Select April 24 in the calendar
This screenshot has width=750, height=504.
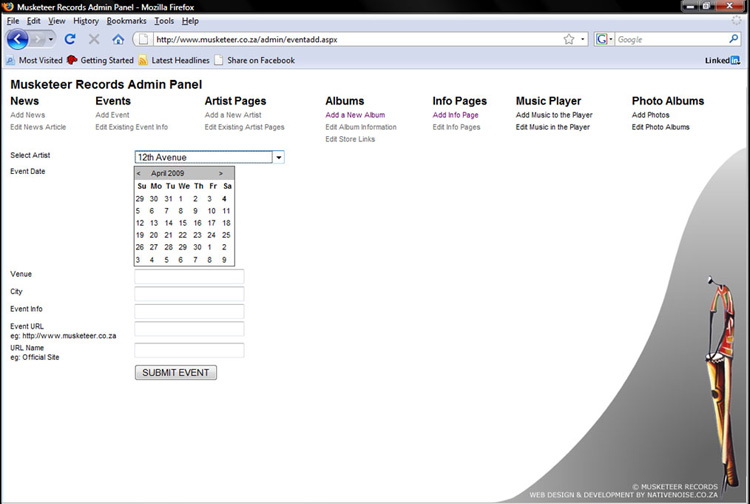(x=211, y=235)
